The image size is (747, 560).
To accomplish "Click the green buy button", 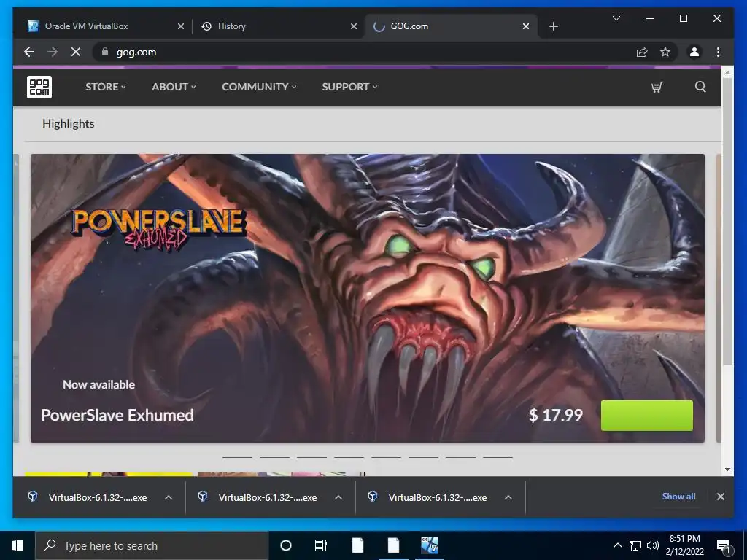I will pos(647,415).
